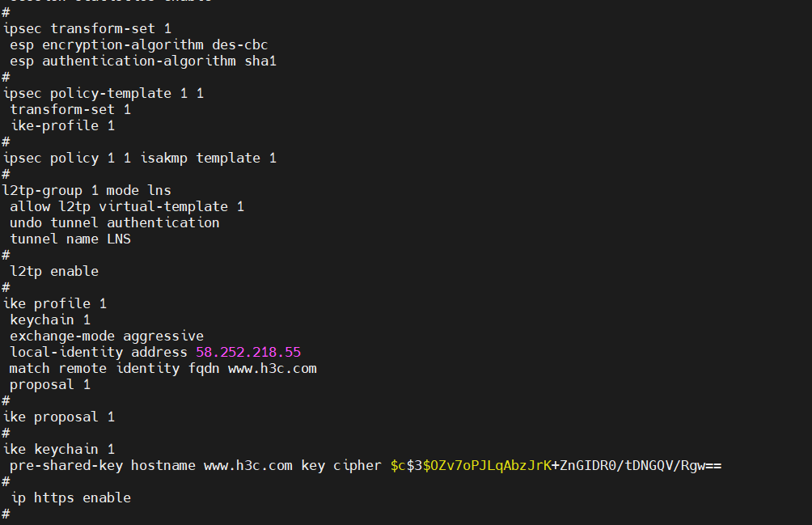Click the magenta IP address 58.252.218.55
Viewport: 812px width, 525px height.
[x=248, y=352]
